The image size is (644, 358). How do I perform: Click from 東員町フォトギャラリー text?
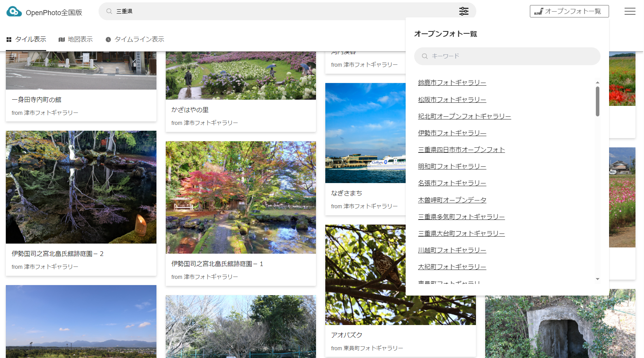(367, 348)
